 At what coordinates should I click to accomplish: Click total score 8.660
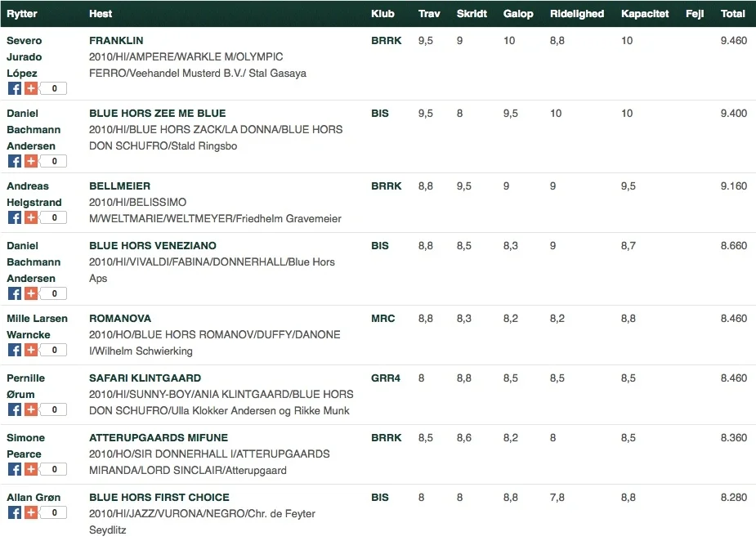click(x=734, y=245)
